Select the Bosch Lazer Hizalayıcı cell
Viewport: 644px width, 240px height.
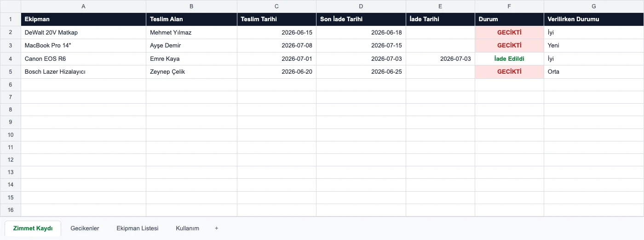click(x=83, y=72)
